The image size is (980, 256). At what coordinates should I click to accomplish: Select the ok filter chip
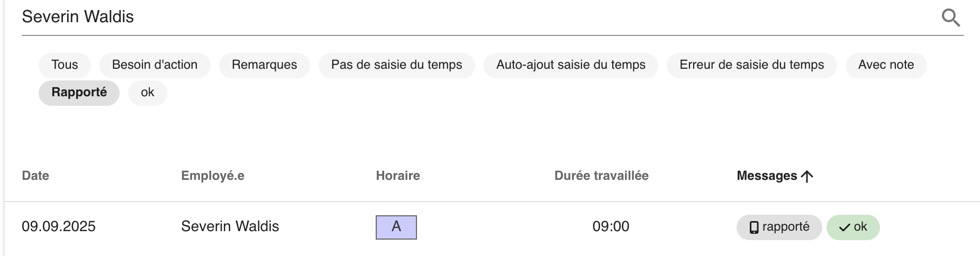[147, 93]
